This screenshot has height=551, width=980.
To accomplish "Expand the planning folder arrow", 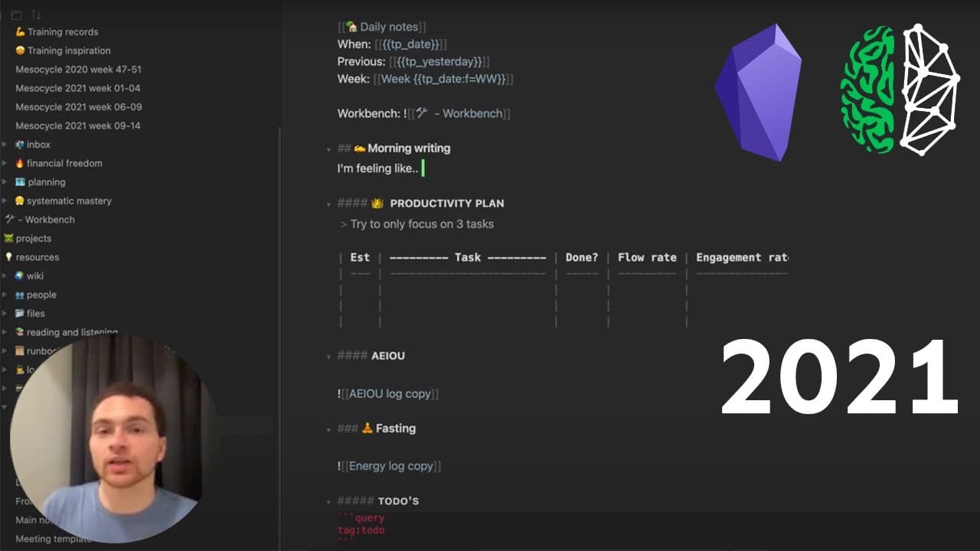I will pos(5,182).
